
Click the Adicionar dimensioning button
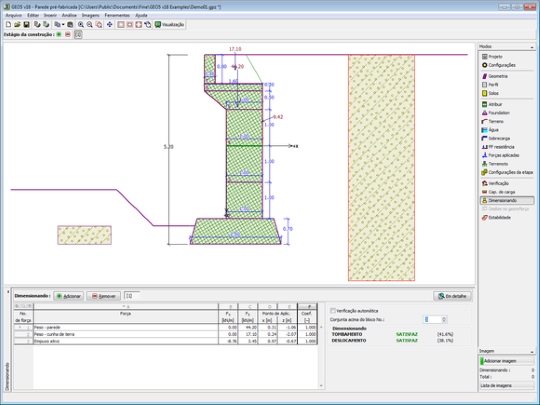click(x=69, y=296)
